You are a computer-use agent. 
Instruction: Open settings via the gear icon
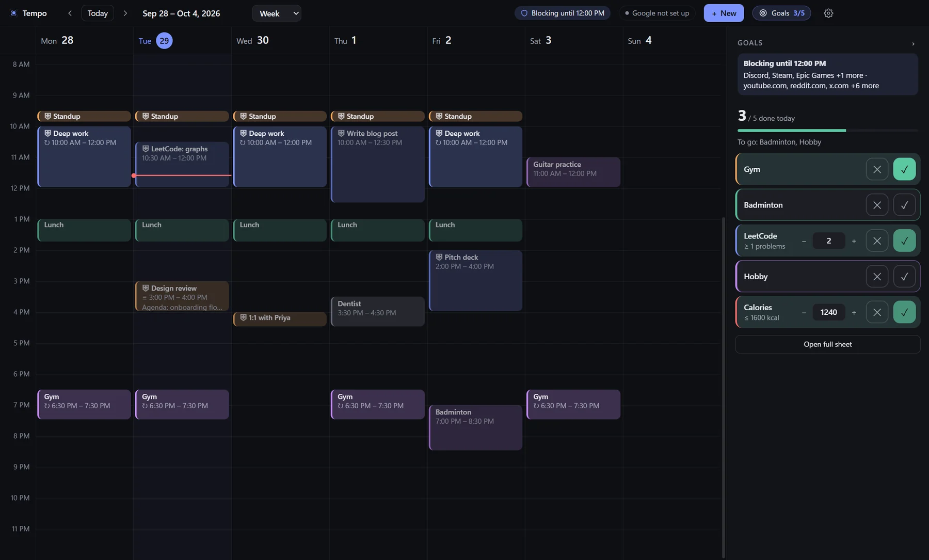[828, 13]
